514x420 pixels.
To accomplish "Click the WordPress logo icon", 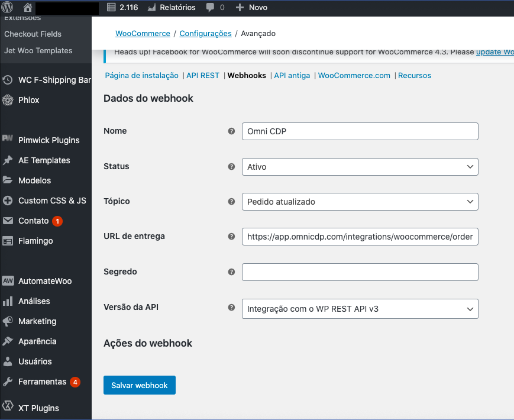I will (x=8, y=8).
